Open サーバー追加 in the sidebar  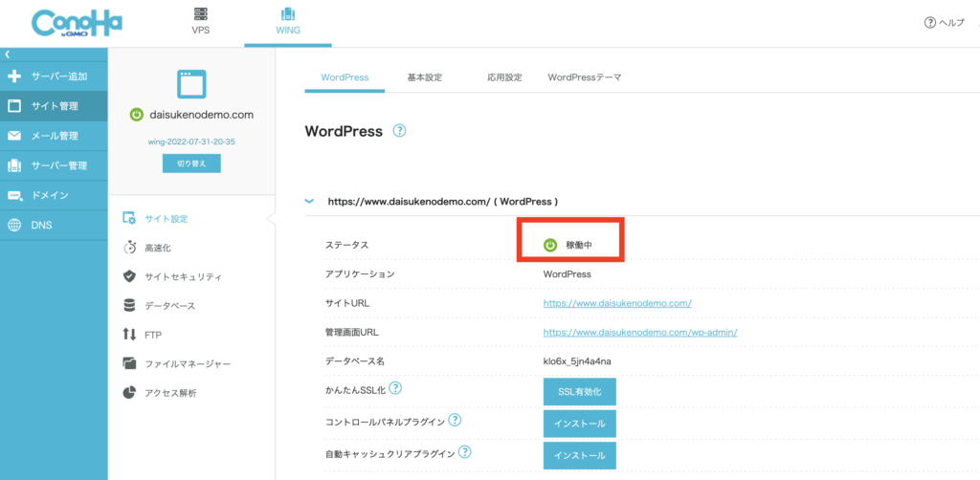pos(54,76)
